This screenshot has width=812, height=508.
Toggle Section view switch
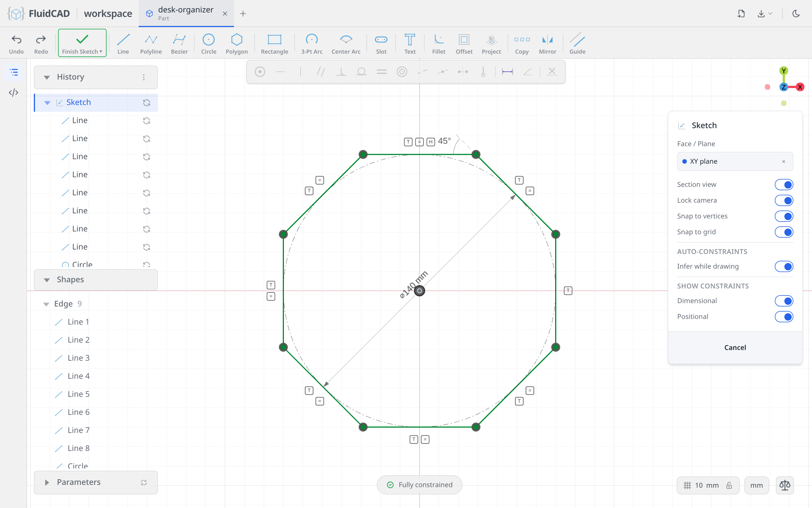coord(784,185)
